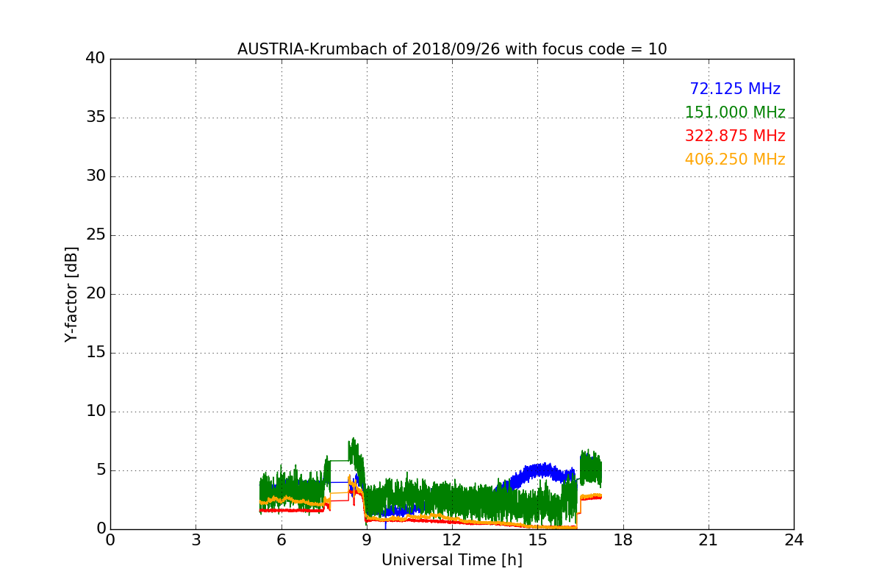This screenshot has height=588, width=882.
Task: Click the x-axis tick label 9
Action: [367, 540]
